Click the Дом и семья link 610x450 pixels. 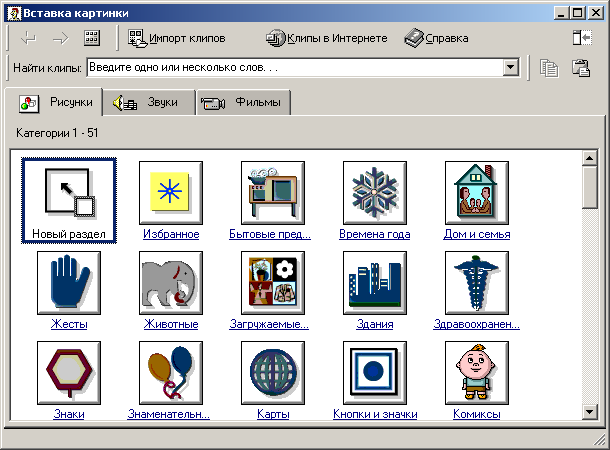[x=477, y=234]
